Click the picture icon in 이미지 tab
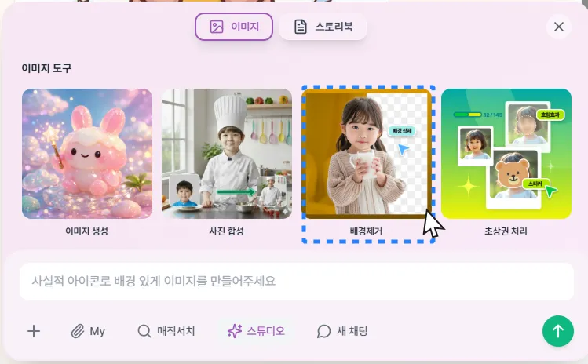 [x=217, y=27]
